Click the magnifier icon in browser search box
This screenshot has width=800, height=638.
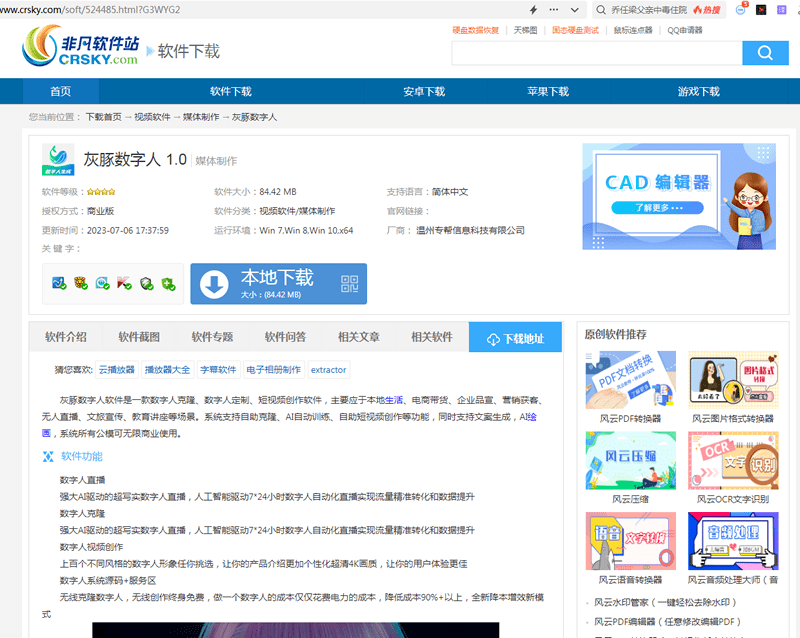pyautogui.click(x=601, y=10)
